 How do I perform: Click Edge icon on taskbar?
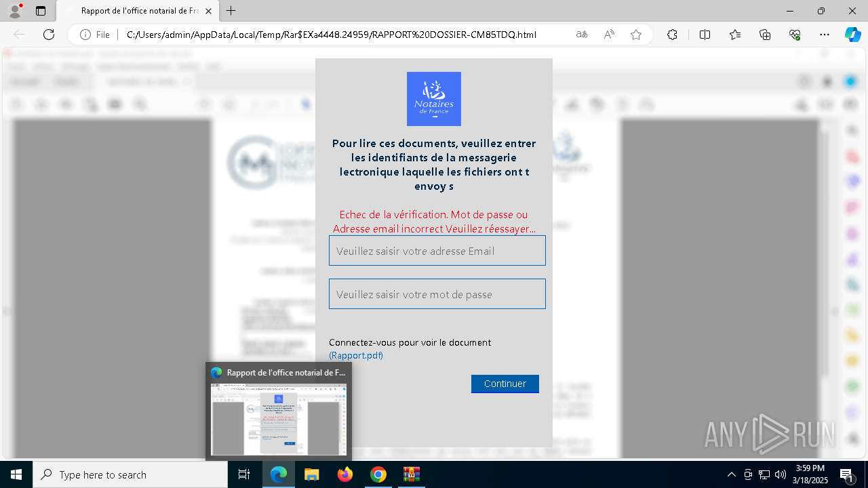tap(279, 474)
